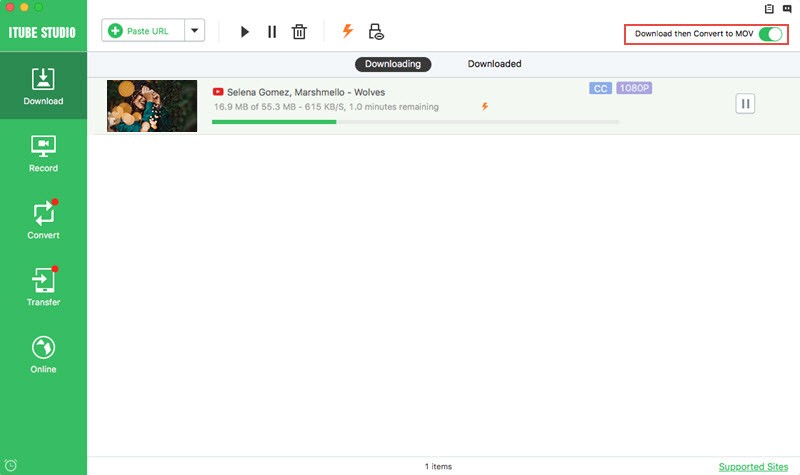Open the Supported Sites link
This screenshot has width=800, height=475.
[753, 466]
